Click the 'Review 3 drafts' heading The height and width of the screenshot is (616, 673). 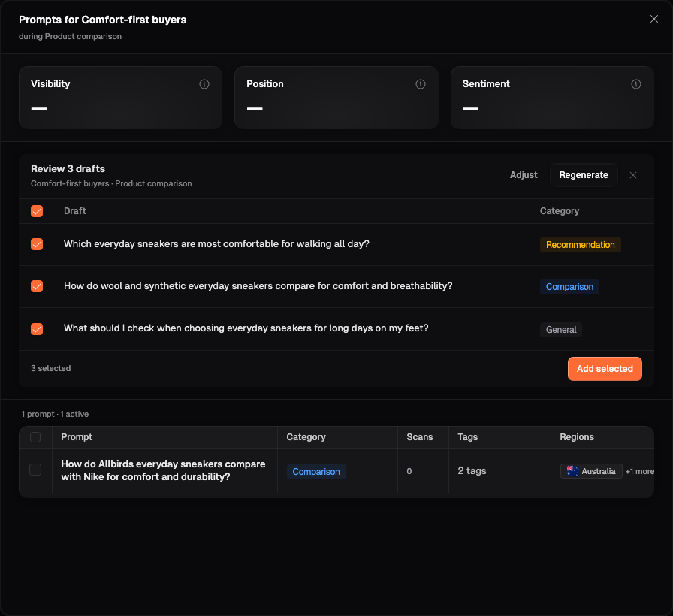coord(68,169)
